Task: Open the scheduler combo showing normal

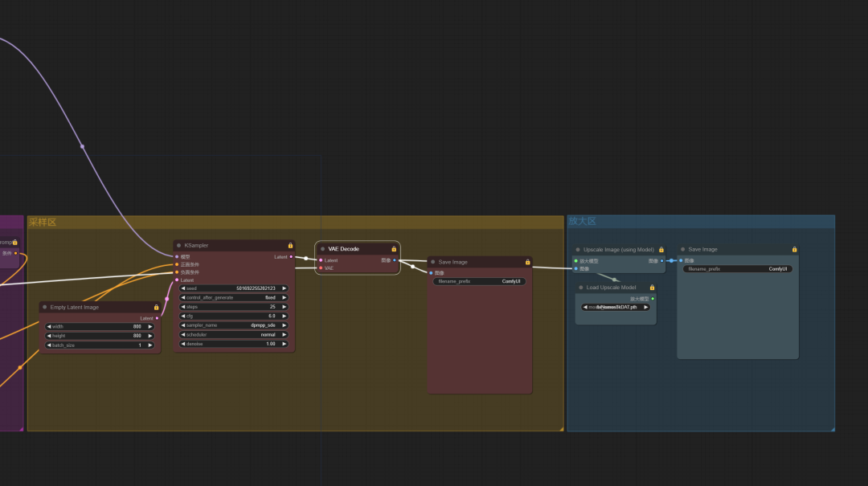Action: click(x=234, y=335)
